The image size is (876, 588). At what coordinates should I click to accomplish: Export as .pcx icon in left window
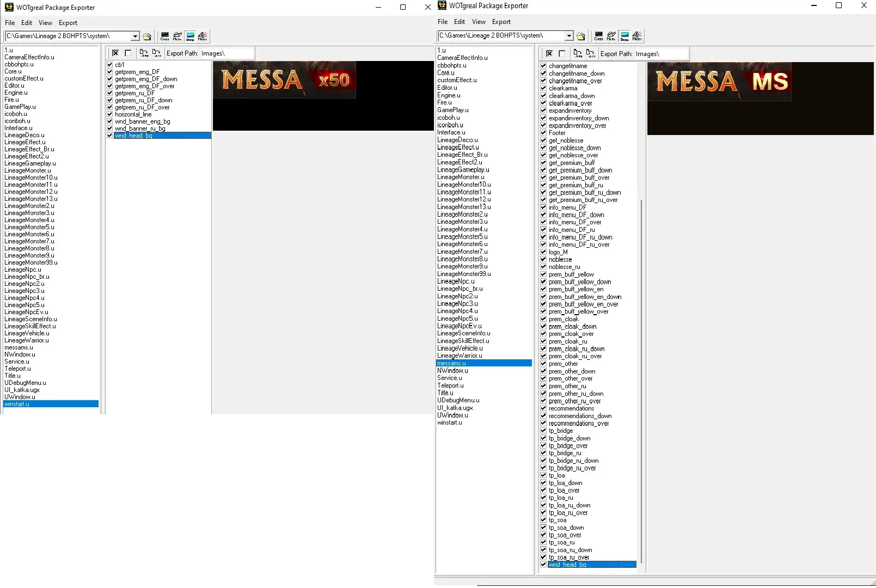(157, 53)
